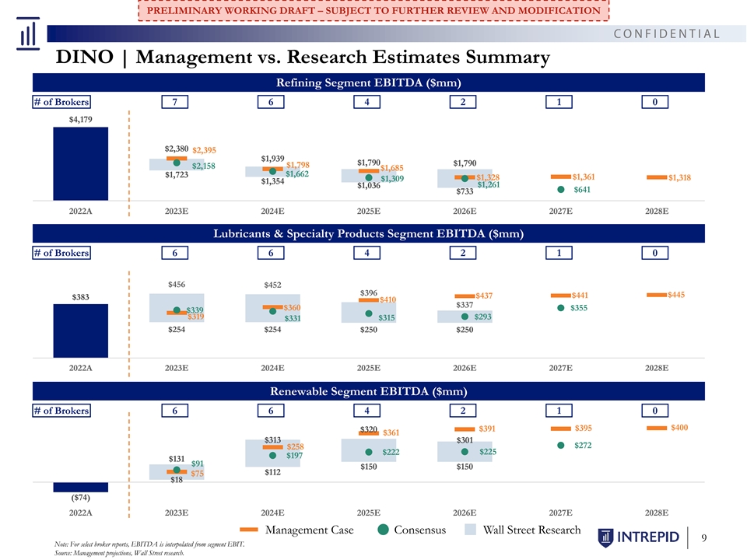Screen dimensions: 747x560
Task: Click the "$1,309" consensus value
Action: click(392, 179)
